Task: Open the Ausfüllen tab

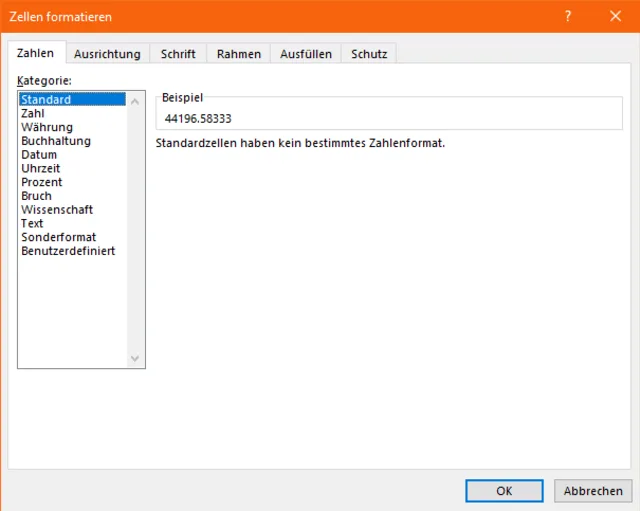Action: 306,54
